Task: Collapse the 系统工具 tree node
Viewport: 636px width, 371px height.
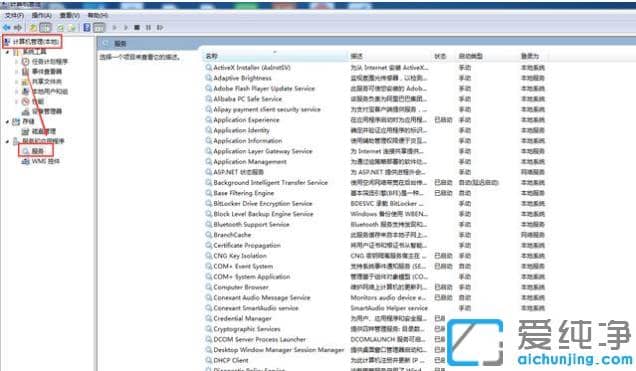Action: point(8,52)
